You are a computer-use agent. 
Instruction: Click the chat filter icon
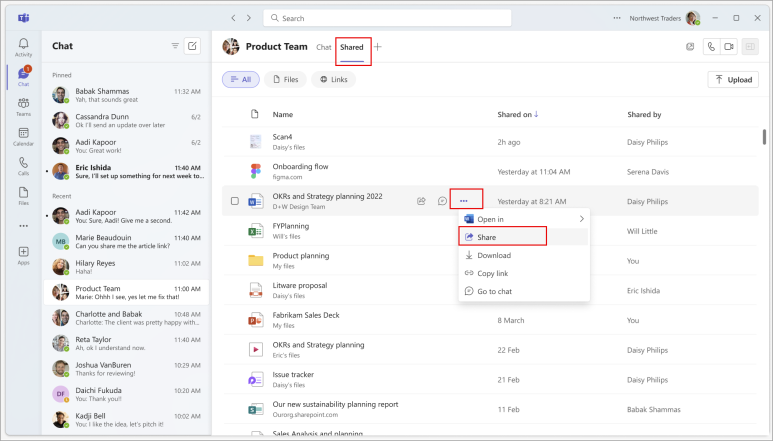(175, 46)
